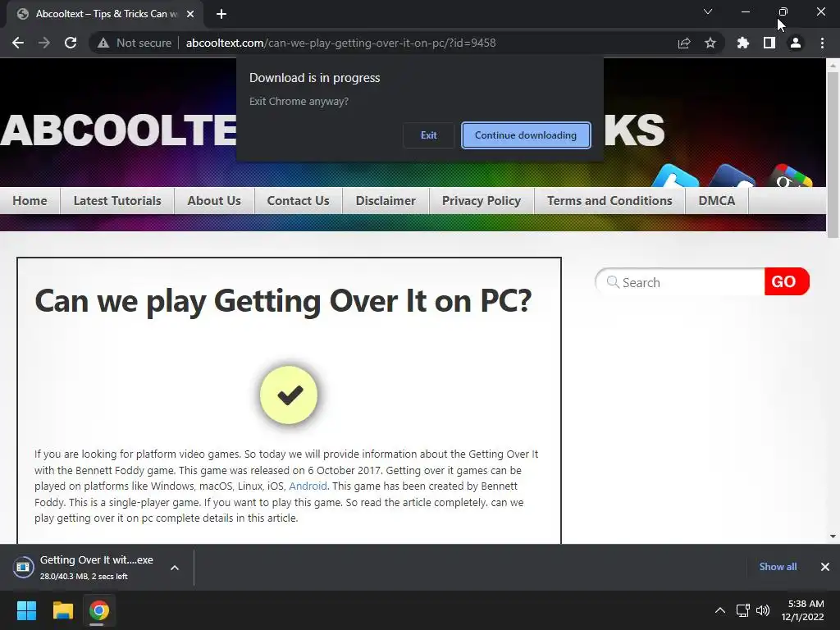The image size is (840, 630).
Task: Click the Google Plus icon in banner
Action: (x=790, y=177)
